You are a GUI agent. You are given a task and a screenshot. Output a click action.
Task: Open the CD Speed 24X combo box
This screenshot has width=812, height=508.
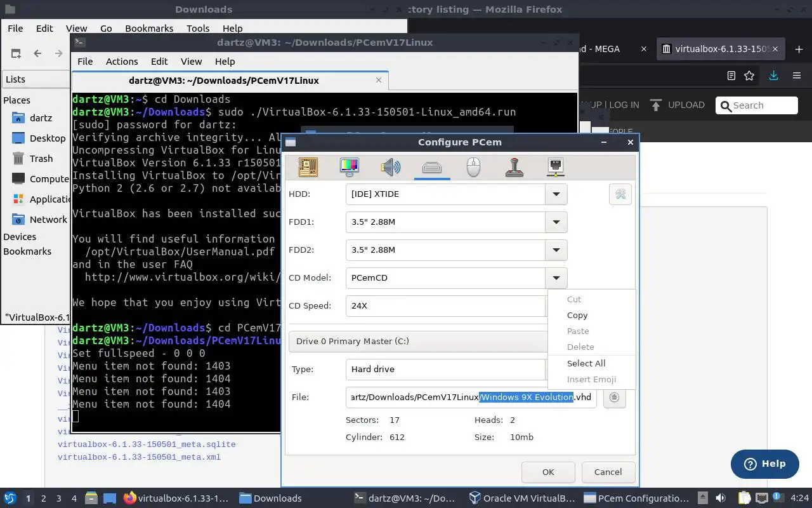tap(446, 306)
